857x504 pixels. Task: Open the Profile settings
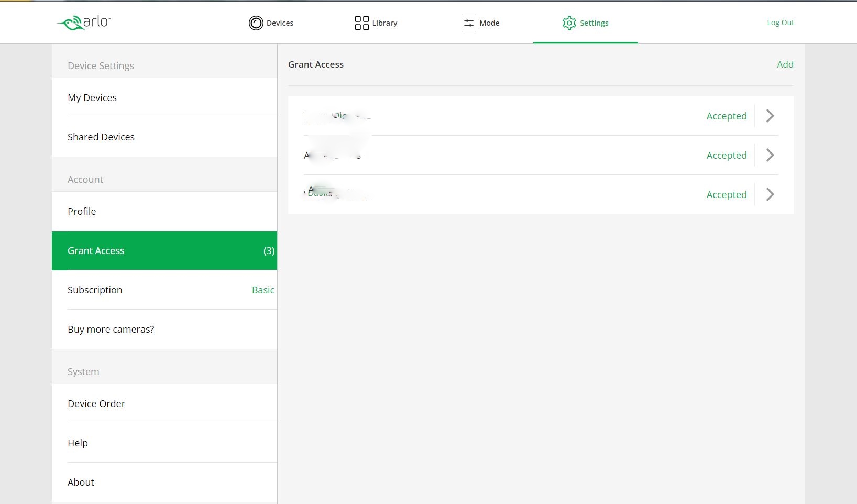[x=82, y=212]
